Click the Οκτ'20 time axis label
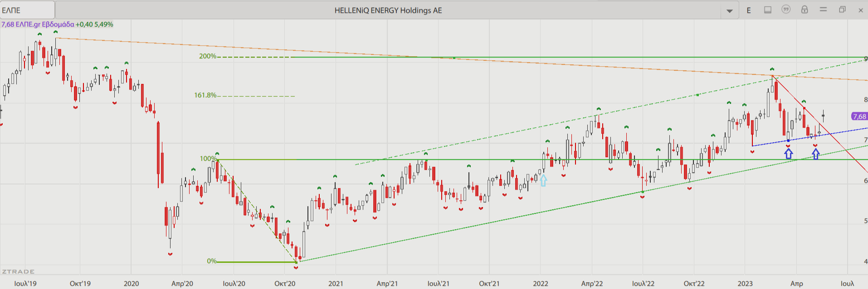The width and height of the screenshot is (868, 289). pyautogui.click(x=285, y=284)
